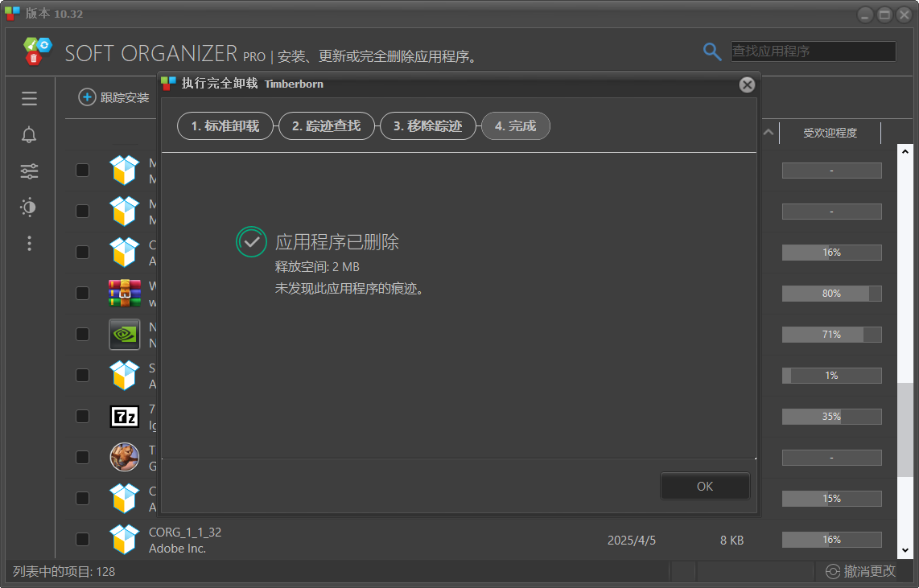Click the blue search magnifier icon
The width and height of the screenshot is (919, 588).
(x=712, y=51)
